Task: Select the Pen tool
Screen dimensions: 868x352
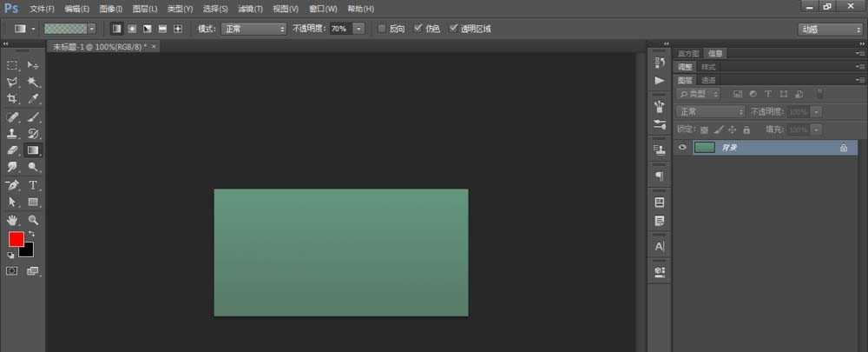Action: click(12, 185)
